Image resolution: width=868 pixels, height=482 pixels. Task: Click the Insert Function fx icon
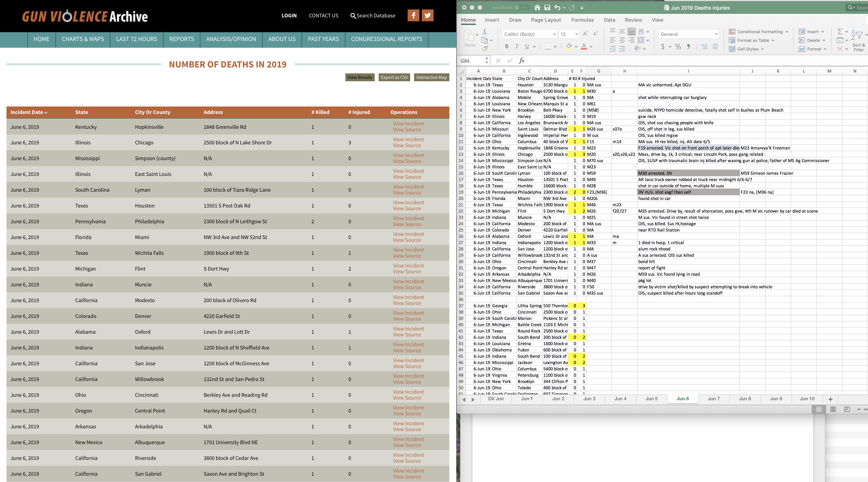522,61
